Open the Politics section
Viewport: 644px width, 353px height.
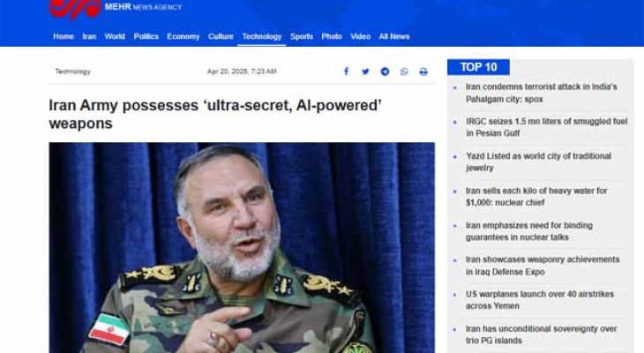pyautogui.click(x=146, y=36)
